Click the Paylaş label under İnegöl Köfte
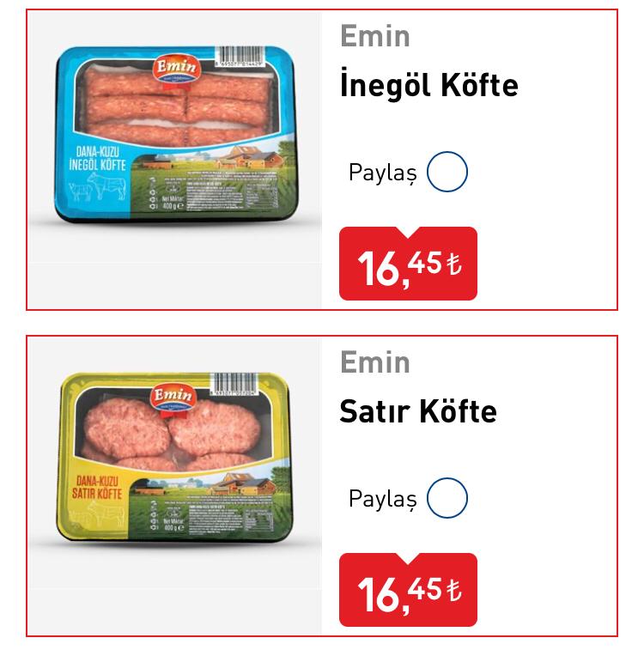 tap(382, 173)
